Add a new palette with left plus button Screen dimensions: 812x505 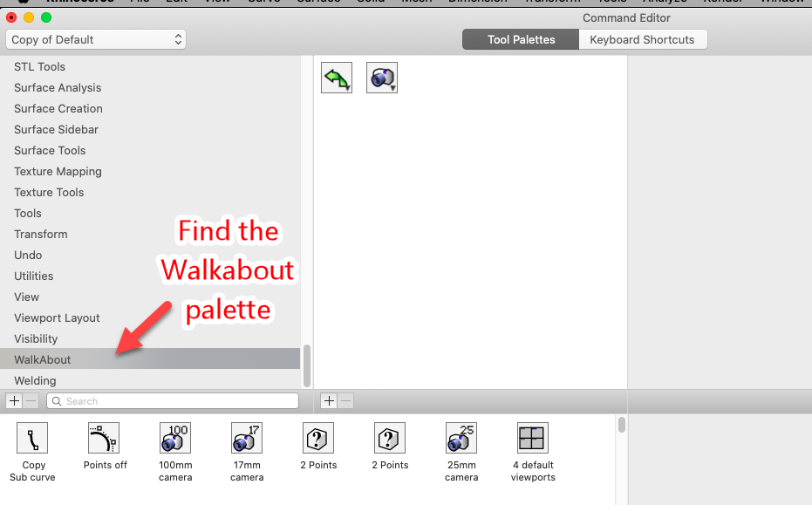pos(14,401)
